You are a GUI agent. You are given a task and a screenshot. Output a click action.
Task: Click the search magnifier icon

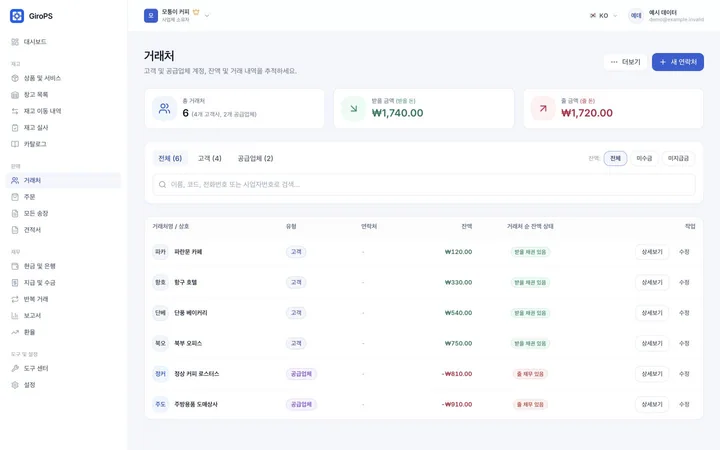[x=162, y=185]
